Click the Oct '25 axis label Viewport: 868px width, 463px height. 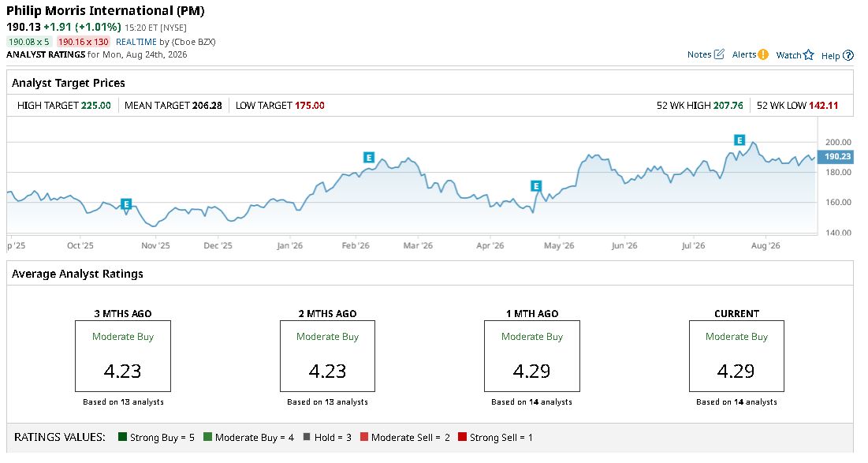[80, 245]
